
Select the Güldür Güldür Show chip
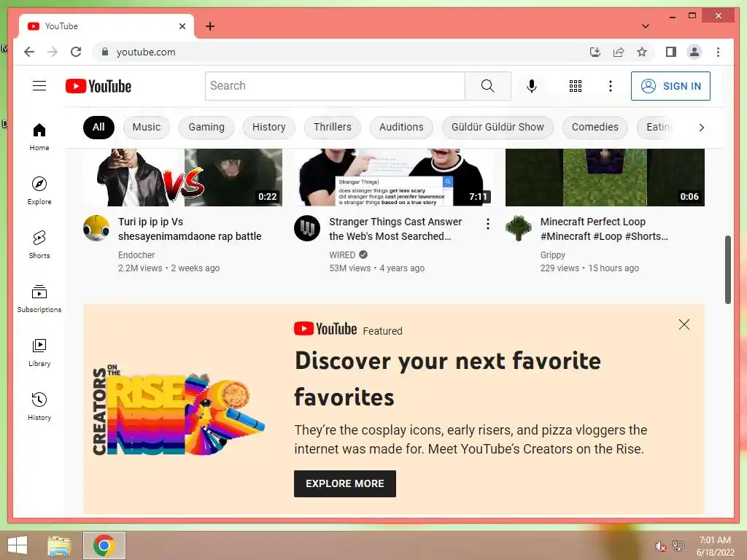pyautogui.click(x=498, y=127)
